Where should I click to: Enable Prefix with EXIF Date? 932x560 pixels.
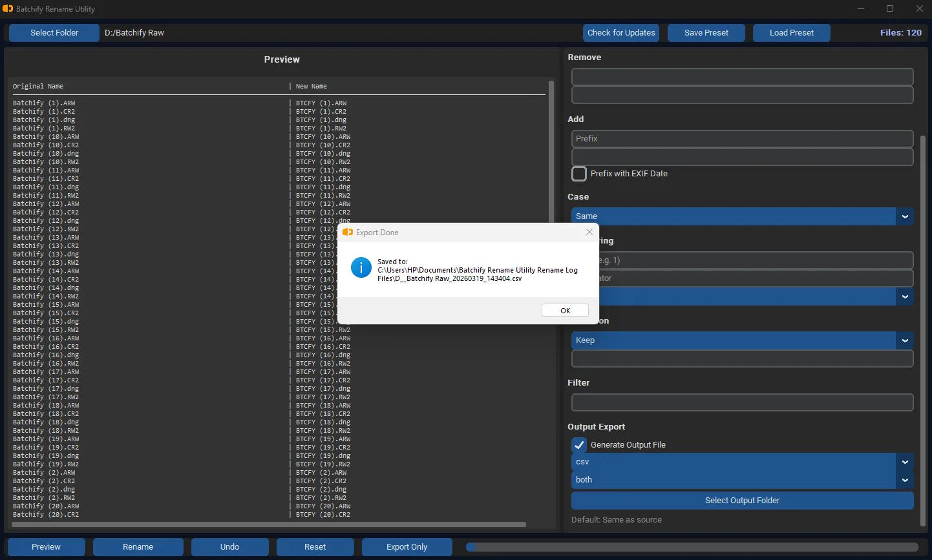(579, 174)
